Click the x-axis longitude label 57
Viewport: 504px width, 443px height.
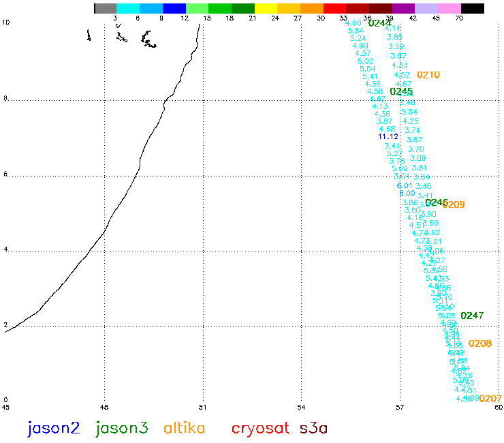pos(400,408)
